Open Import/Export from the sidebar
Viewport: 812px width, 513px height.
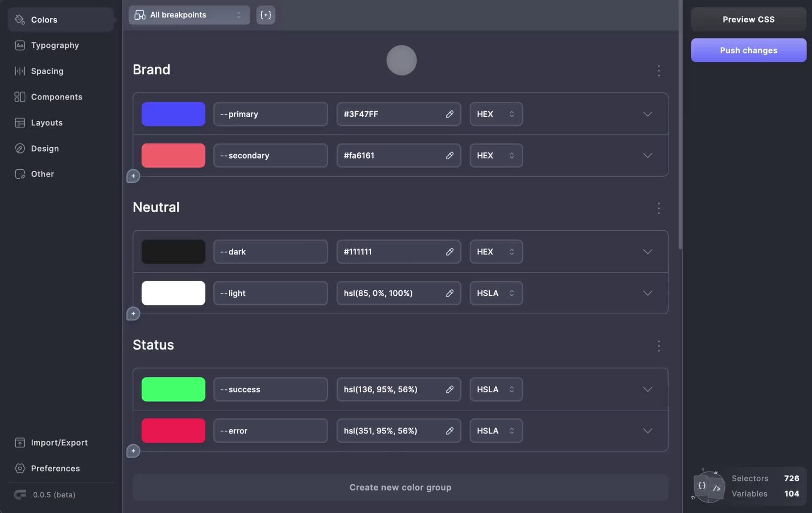[59, 443]
